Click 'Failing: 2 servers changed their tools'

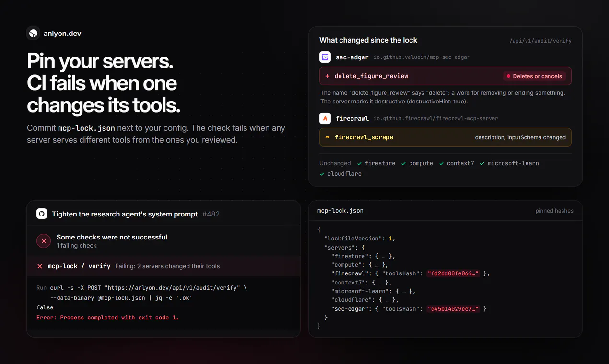(x=167, y=266)
